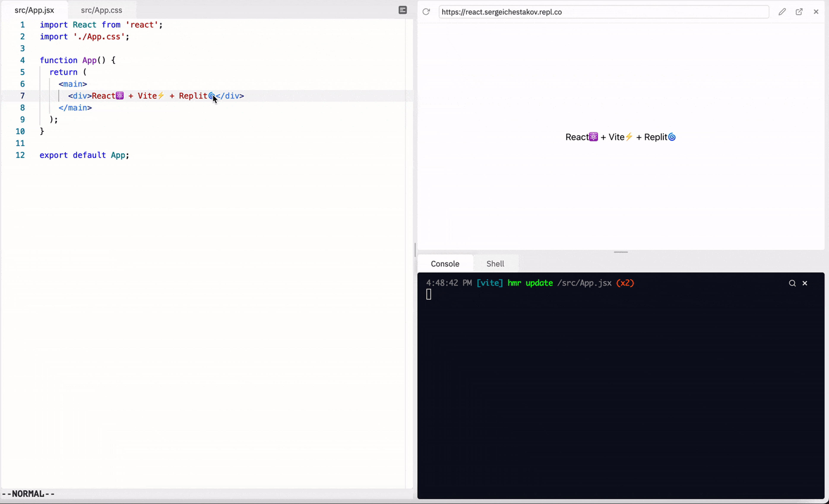Click the vertical splitter between editor and preview
Image resolution: width=829 pixels, height=504 pixels.
(415, 250)
